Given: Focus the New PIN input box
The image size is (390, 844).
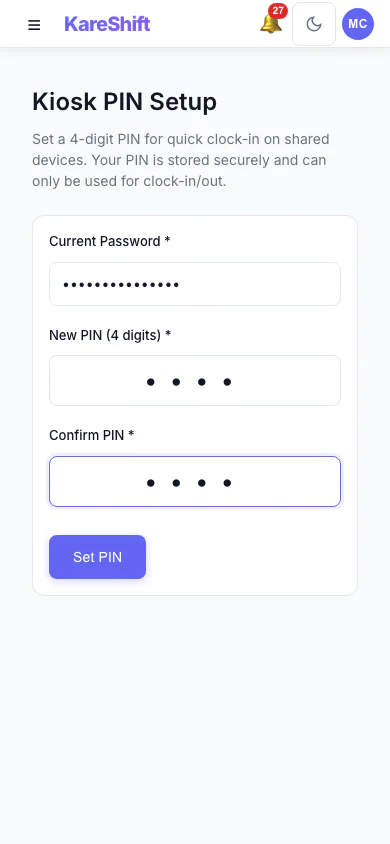Looking at the screenshot, I should click(x=195, y=381).
